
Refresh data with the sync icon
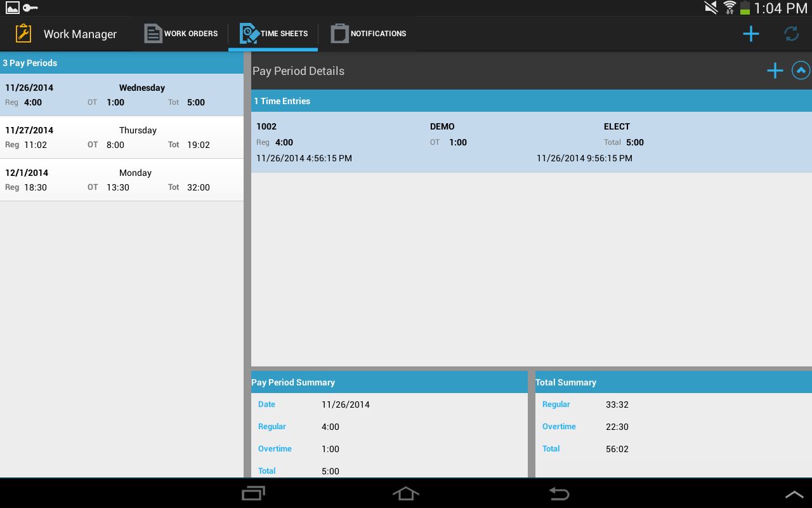[x=792, y=34]
